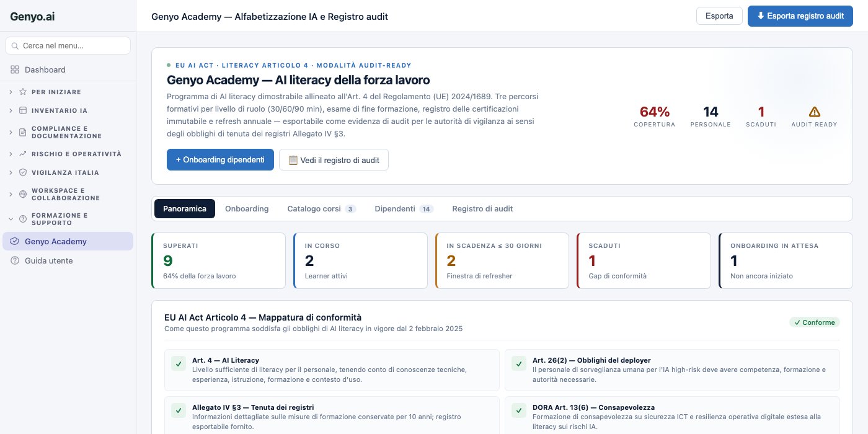
Task: Click the green check for Allegato IV §3
Action: [179, 411]
